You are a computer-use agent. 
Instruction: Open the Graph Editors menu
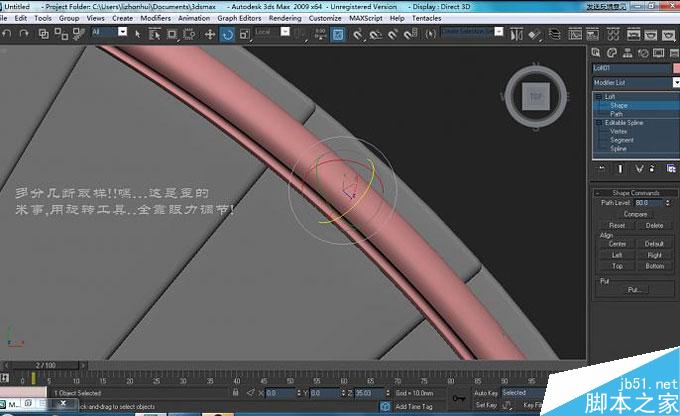(239, 18)
